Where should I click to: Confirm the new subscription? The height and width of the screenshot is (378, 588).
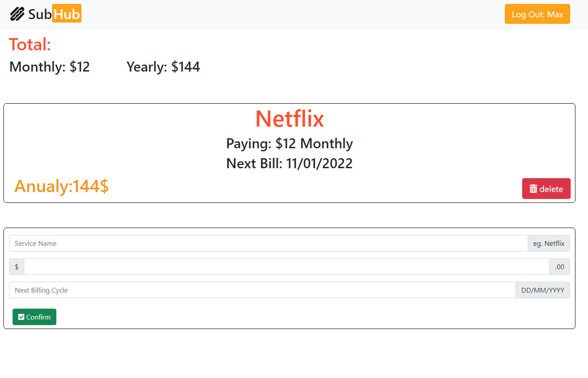tap(34, 317)
